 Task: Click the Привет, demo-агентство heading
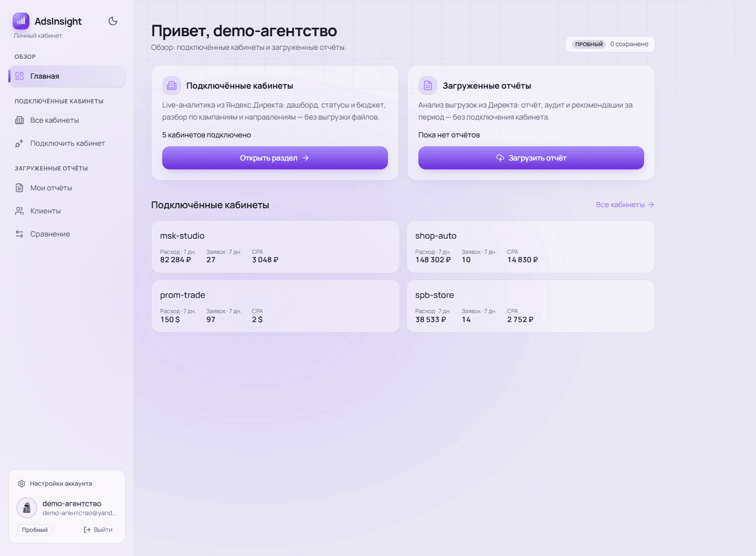pyautogui.click(x=244, y=31)
